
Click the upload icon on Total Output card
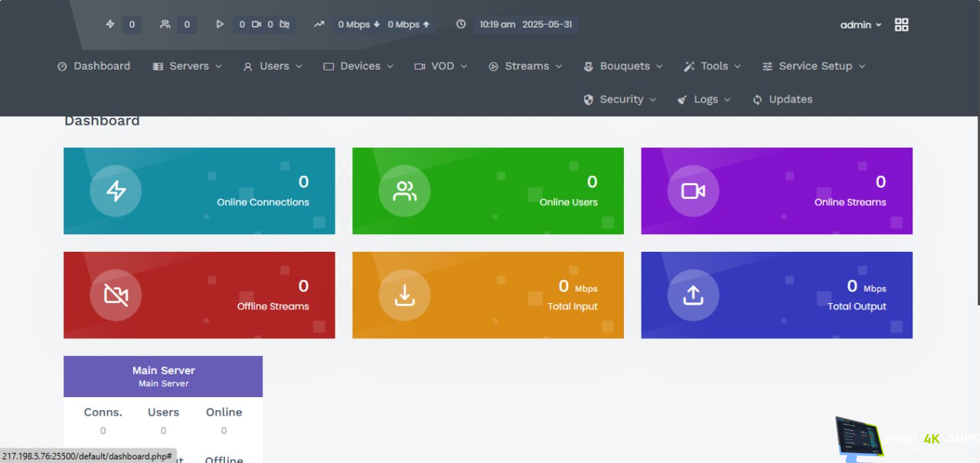click(693, 295)
